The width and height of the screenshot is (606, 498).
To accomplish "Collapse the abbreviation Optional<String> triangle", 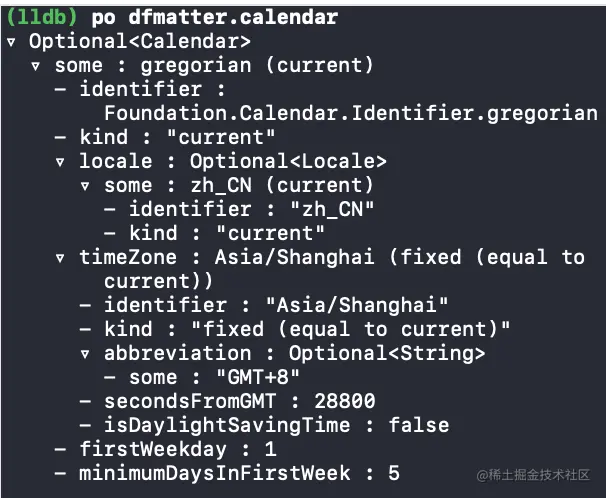I will pyautogui.click(x=85, y=354).
